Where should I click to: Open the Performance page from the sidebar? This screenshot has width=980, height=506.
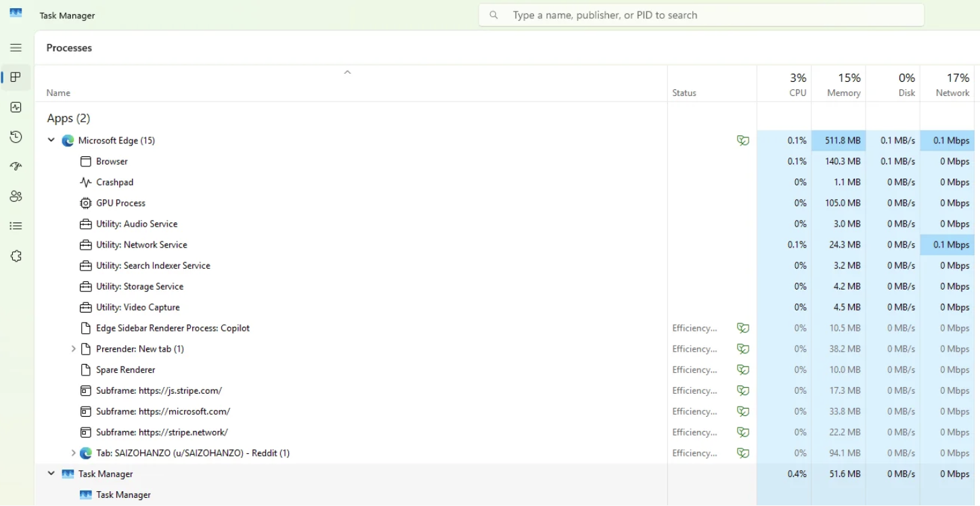(16, 107)
